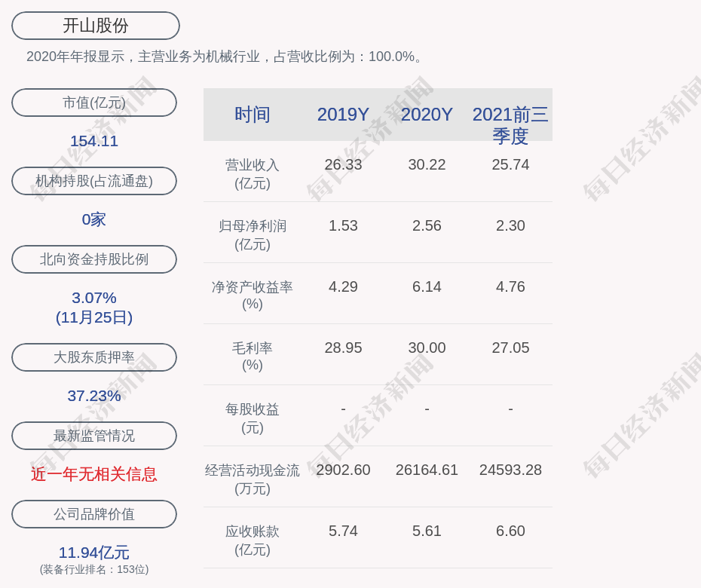Screen dimensions: 701x588
Task: Click the 37.23% pledge ratio value
Action: point(94,396)
